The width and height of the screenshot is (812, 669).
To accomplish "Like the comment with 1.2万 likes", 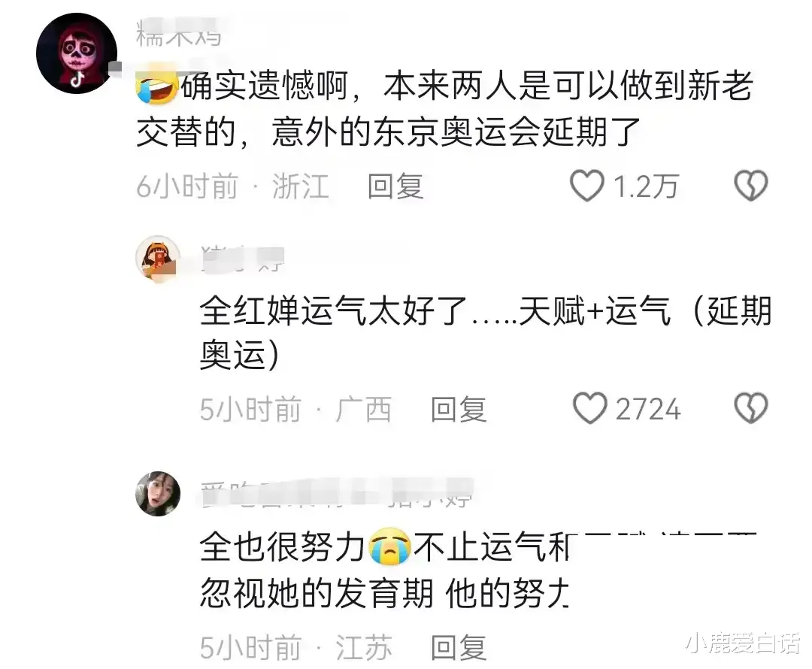I will coord(586,186).
